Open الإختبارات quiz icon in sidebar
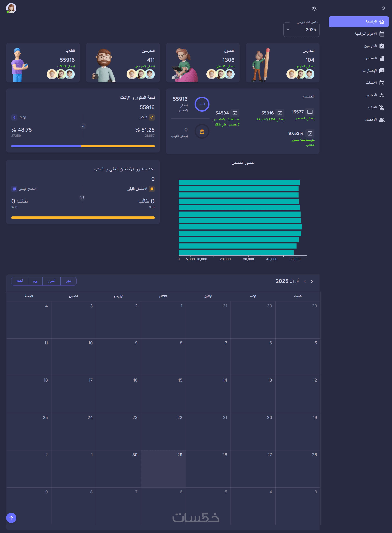The image size is (392, 533). 382,71
